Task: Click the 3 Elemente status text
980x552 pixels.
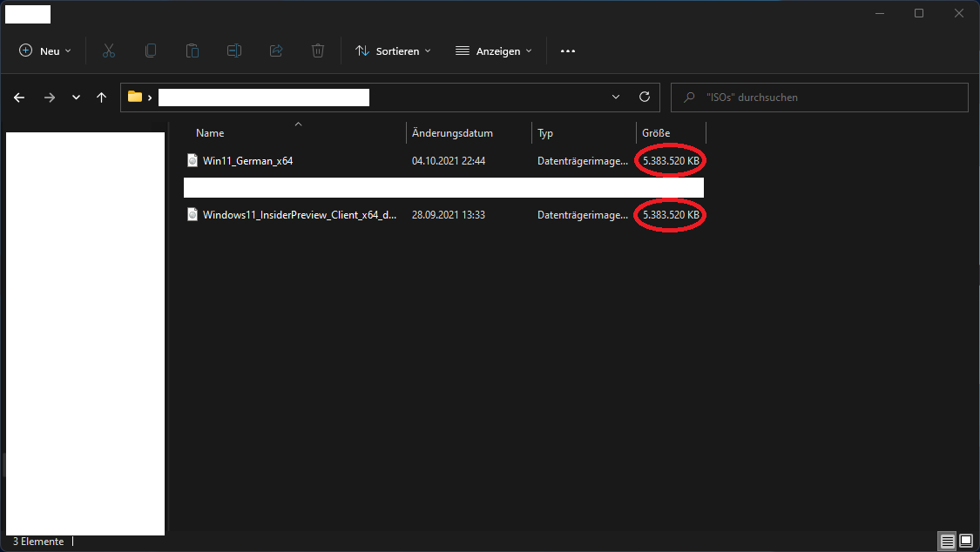Action: 38,542
